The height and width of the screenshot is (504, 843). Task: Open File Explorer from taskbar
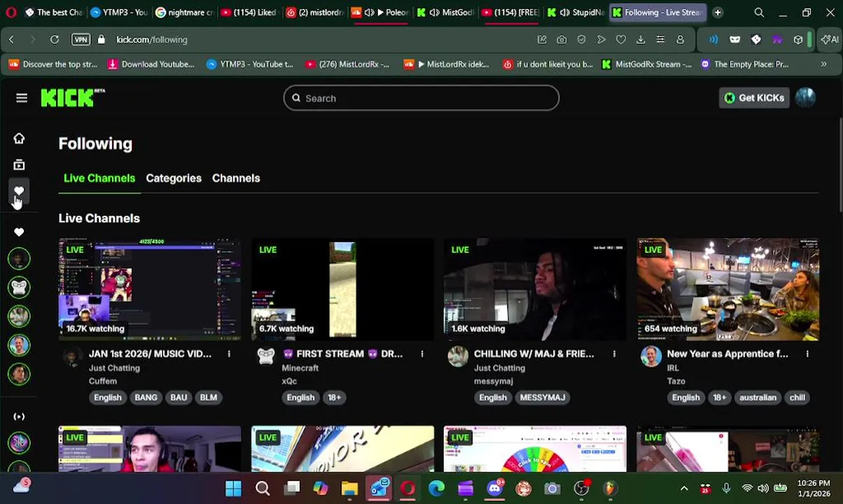(x=349, y=489)
